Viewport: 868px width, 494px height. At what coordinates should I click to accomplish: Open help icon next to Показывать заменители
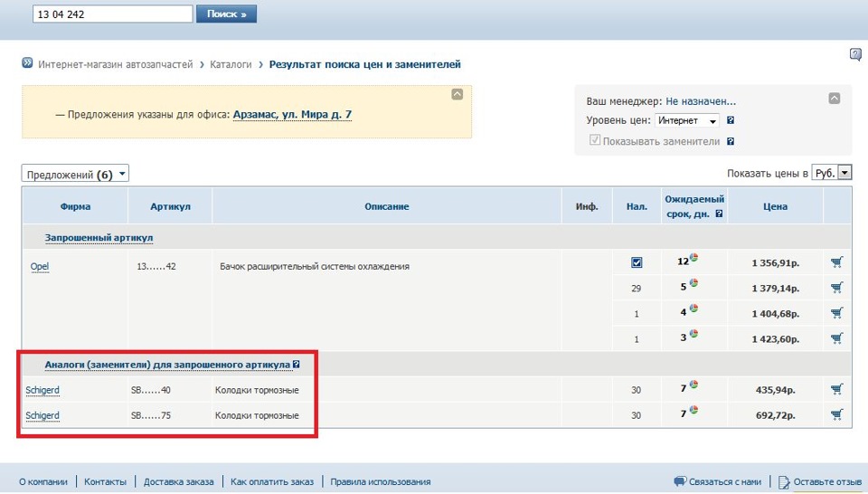point(731,141)
